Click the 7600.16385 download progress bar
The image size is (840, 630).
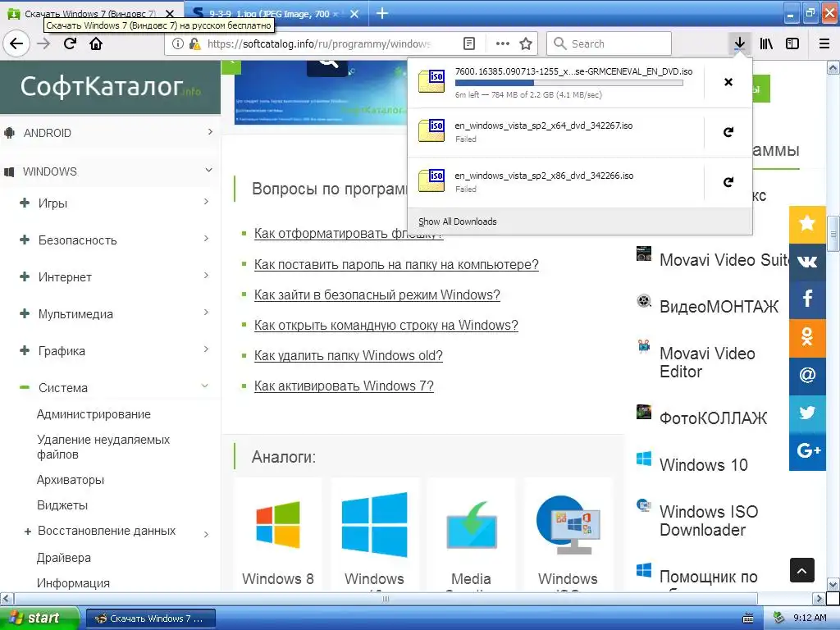click(x=569, y=83)
